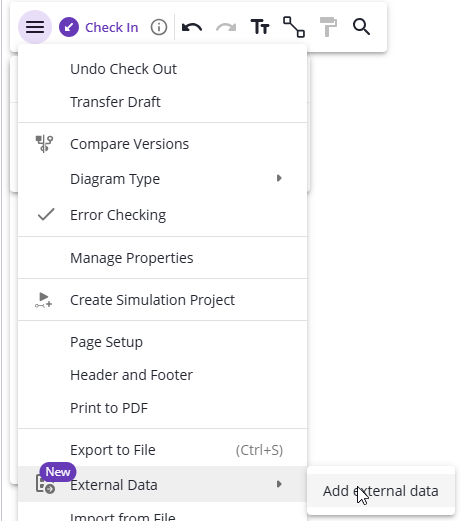Click the redo arrow icon
Viewport: 461px width, 521px height.
click(x=226, y=27)
